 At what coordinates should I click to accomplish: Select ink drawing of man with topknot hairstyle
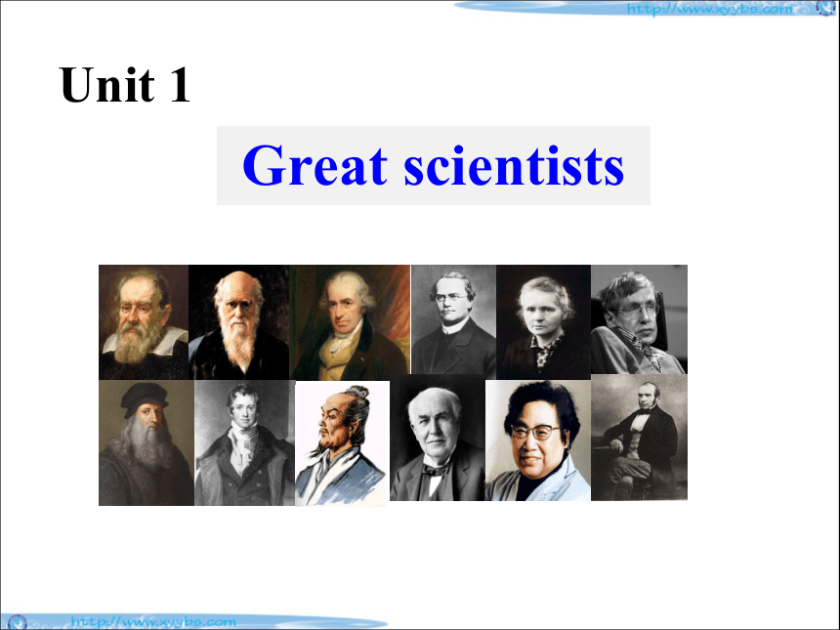342,443
